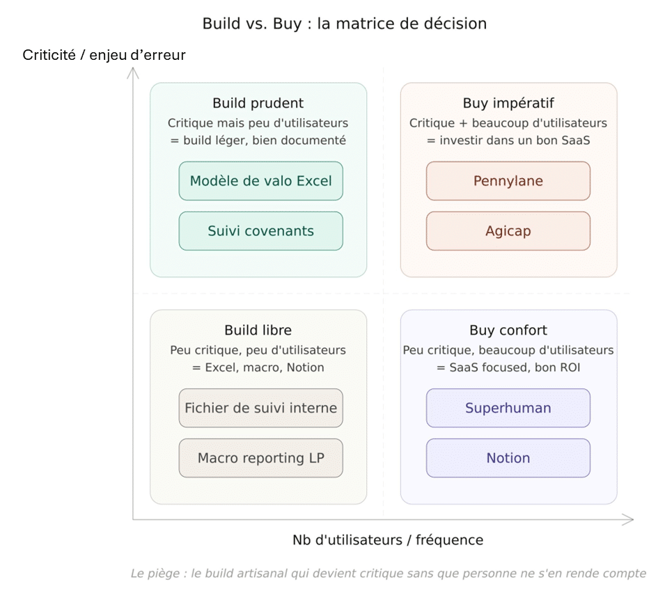This screenshot has width=672, height=616.
Task: Click the Build prudent quadrant heading
Action: 258,103
